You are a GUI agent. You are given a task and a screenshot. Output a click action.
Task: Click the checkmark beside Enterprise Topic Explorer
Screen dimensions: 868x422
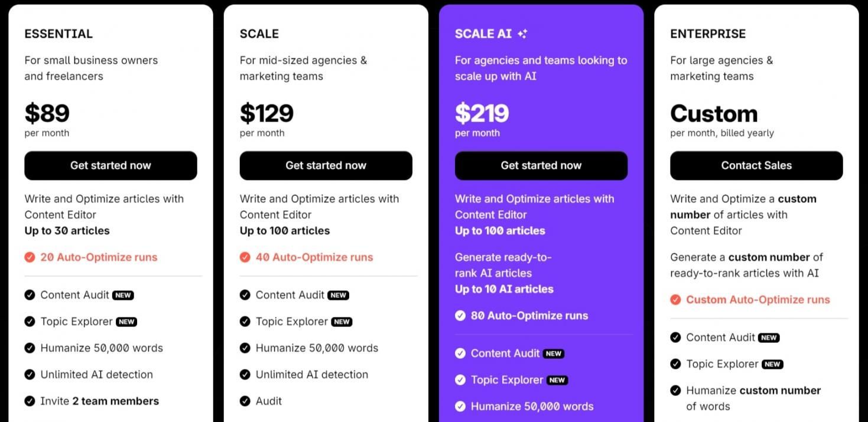click(x=675, y=364)
